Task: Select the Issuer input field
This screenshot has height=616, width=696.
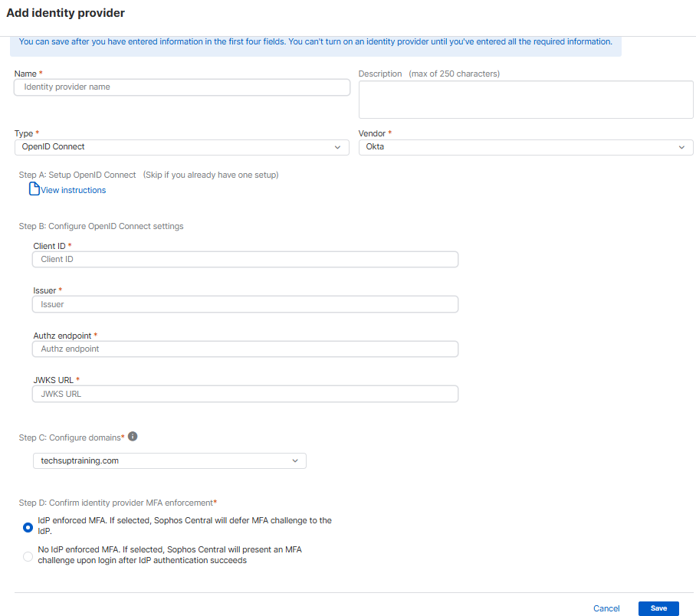Action: pyautogui.click(x=245, y=304)
